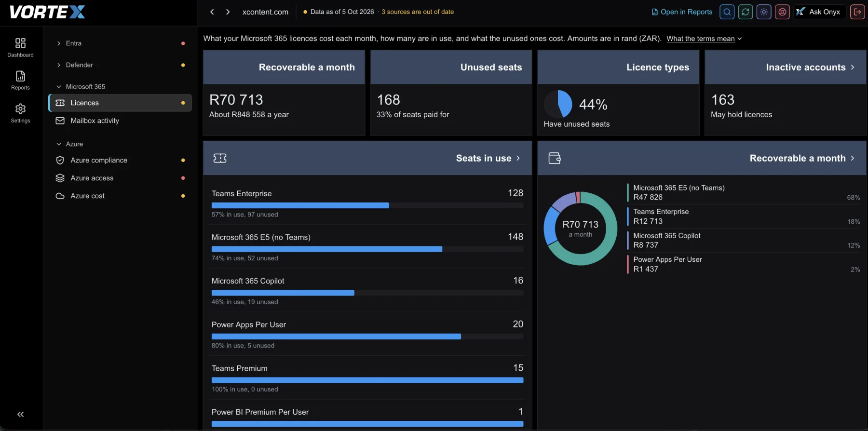This screenshot has width=868, height=431.
Task: Click the green refresh data icon
Action: 746,12
